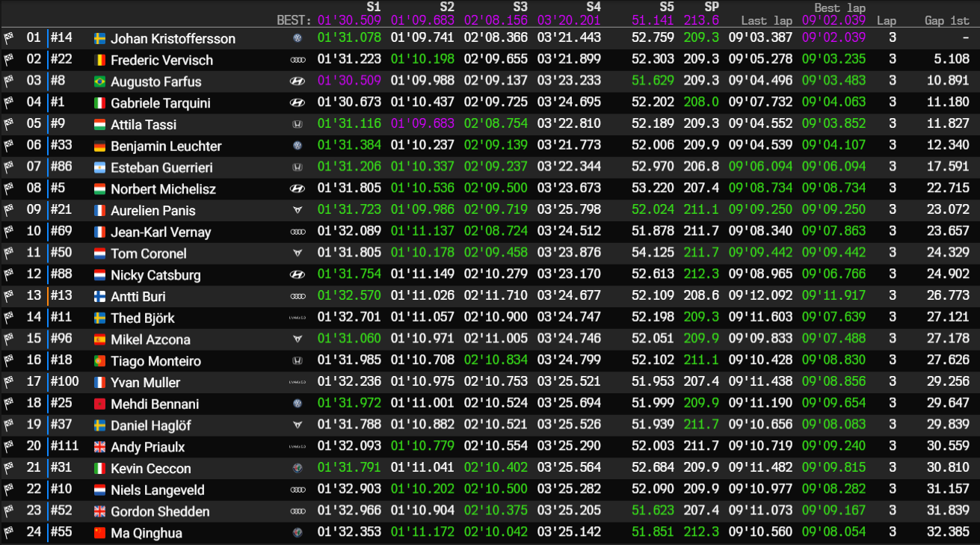Click the Lynk & Co logo beside Thed Björk
Image resolution: width=980 pixels, height=545 pixels.
click(298, 318)
